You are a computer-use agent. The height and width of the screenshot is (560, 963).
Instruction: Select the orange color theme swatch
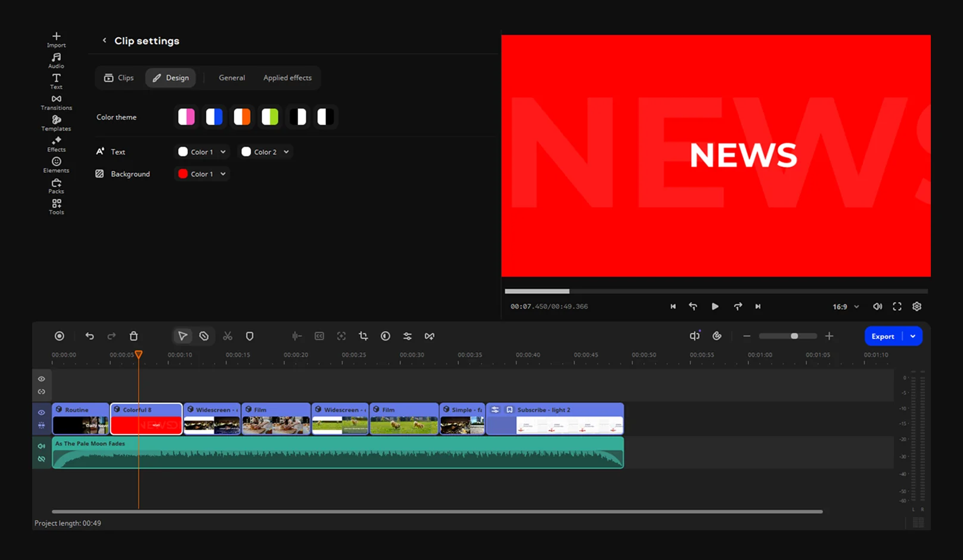(242, 117)
